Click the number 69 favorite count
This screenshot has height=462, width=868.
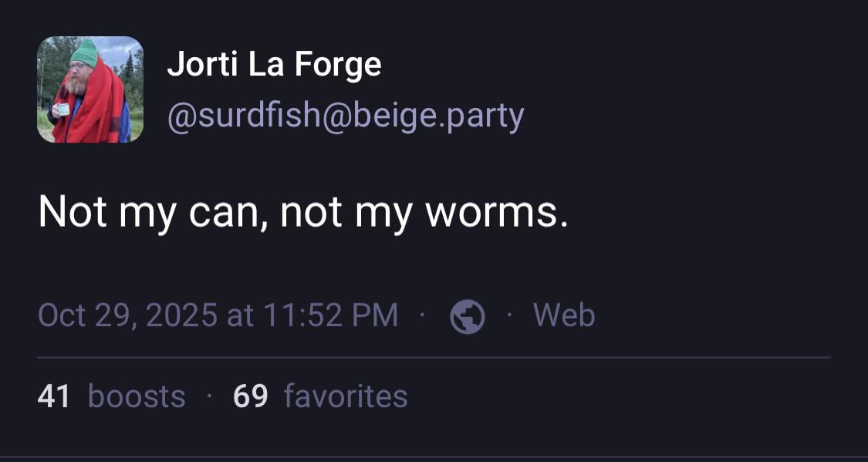coord(250,396)
